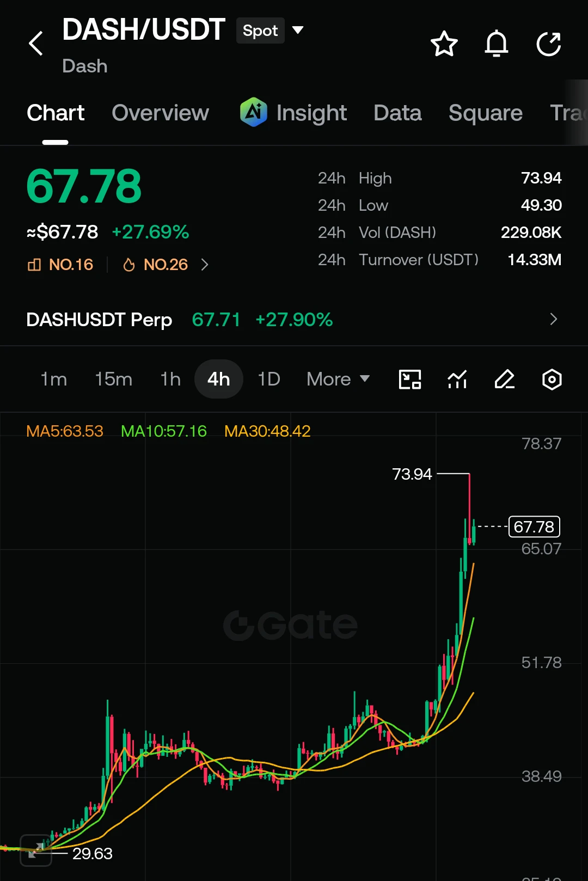This screenshot has height=881, width=588.
Task: Open picture-in-picture chart mode icon
Action: [x=410, y=380]
